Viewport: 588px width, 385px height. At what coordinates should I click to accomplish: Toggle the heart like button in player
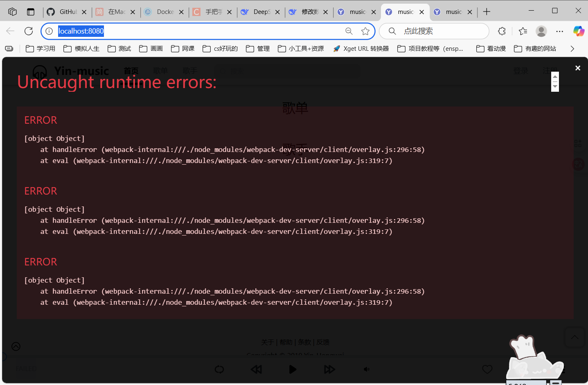487,369
